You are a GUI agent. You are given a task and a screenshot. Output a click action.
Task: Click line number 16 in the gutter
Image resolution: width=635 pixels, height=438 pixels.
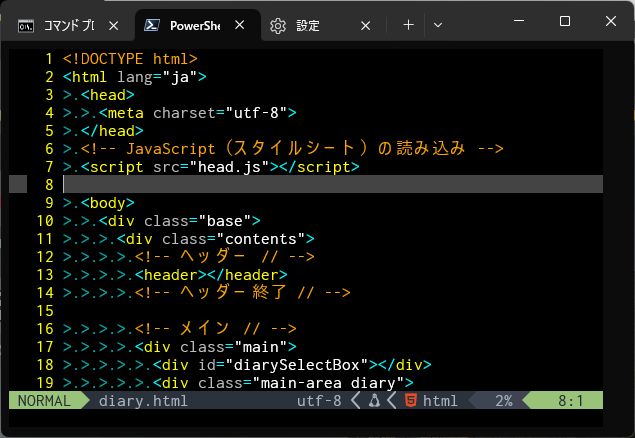(x=43, y=329)
